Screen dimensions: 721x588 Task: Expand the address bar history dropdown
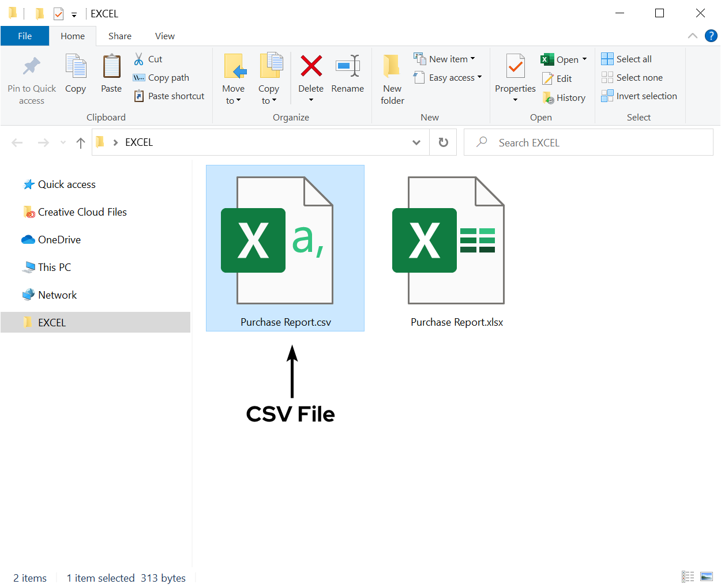416,142
